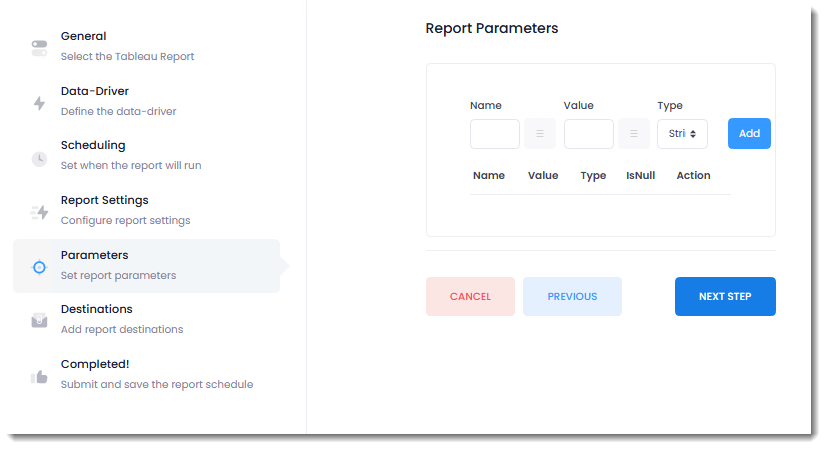
Task: Open the Type dropdown selector
Action: click(682, 134)
